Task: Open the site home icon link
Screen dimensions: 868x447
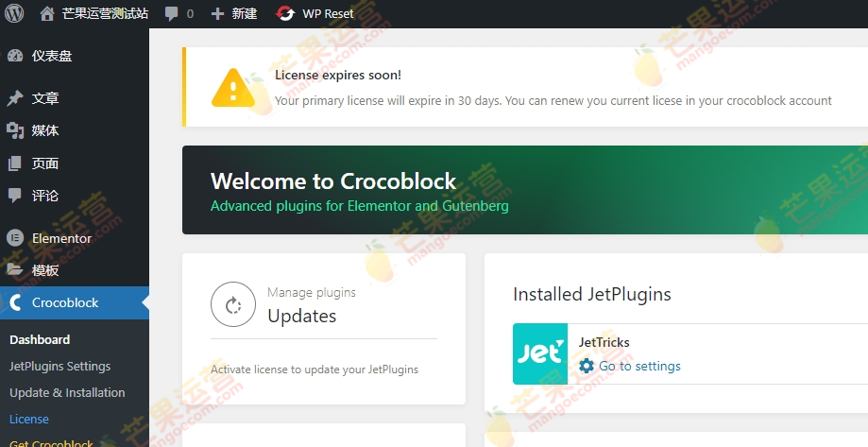Action: (x=47, y=14)
